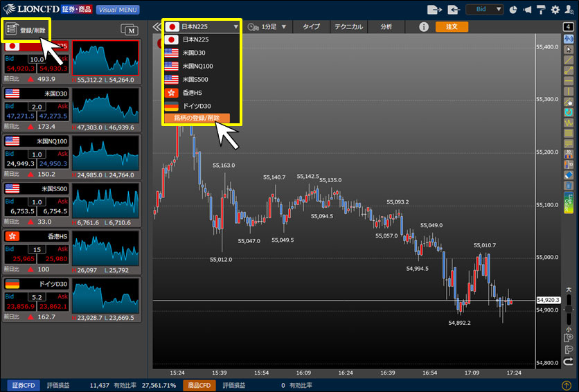Click the 登録/削除 icon above the rate panel
Image resolution: width=579 pixels, height=392 pixels.
point(26,30)
